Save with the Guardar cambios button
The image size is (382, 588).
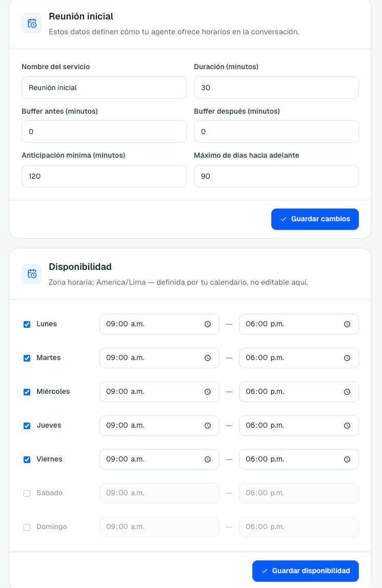tap(315, 219)
